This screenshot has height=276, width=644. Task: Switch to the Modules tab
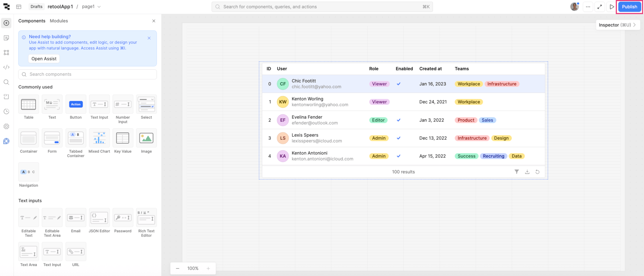pyautogui.click(x=59, y=21)
